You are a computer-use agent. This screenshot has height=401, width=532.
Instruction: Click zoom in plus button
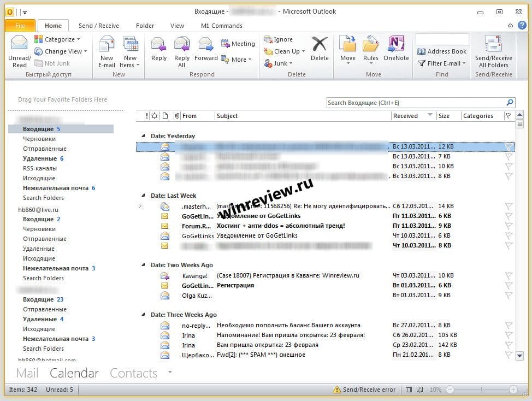click(x=513, y=390)
